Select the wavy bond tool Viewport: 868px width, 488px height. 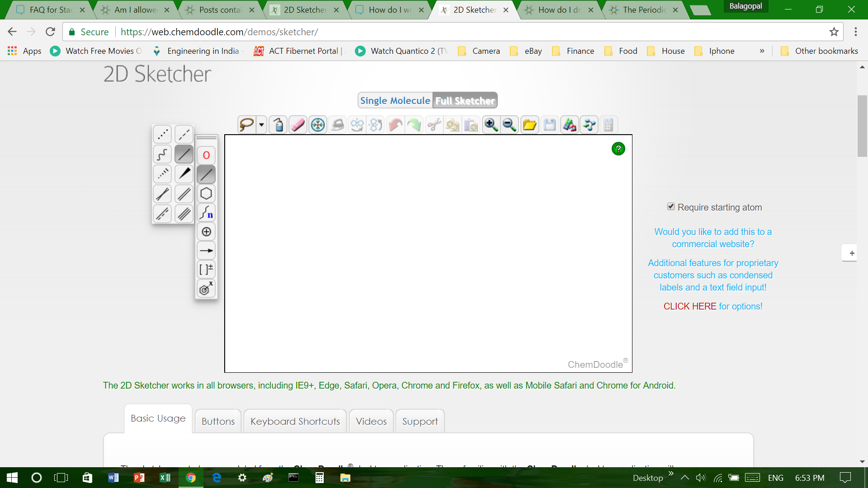click(x=162, y=154)
